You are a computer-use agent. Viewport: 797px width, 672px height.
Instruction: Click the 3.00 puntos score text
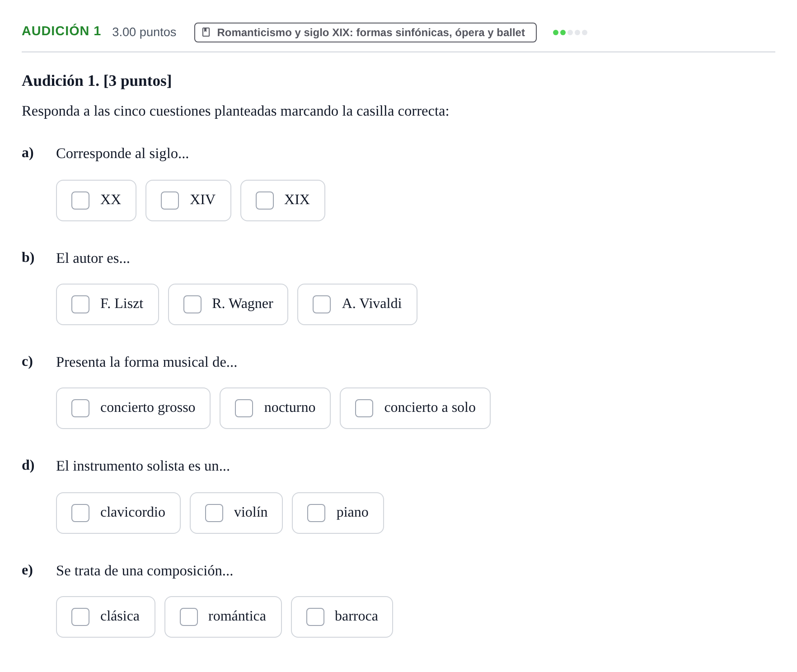pyautogui.click(x=144, y=32)
